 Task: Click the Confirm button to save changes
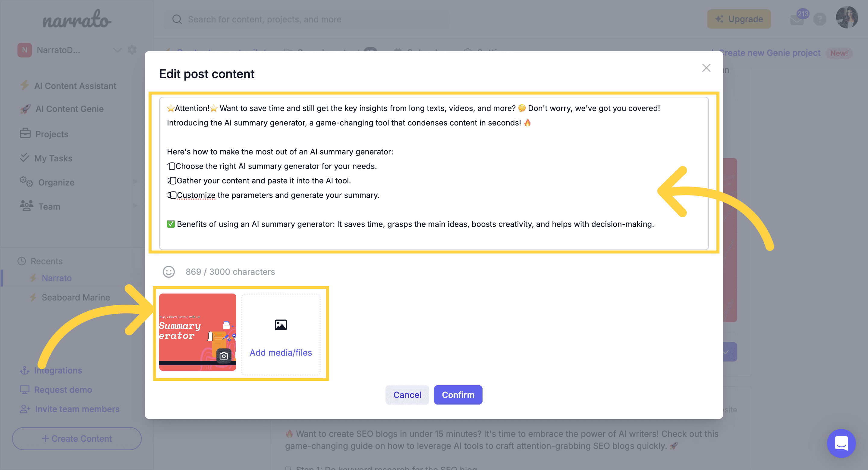[x=458, y=394]
